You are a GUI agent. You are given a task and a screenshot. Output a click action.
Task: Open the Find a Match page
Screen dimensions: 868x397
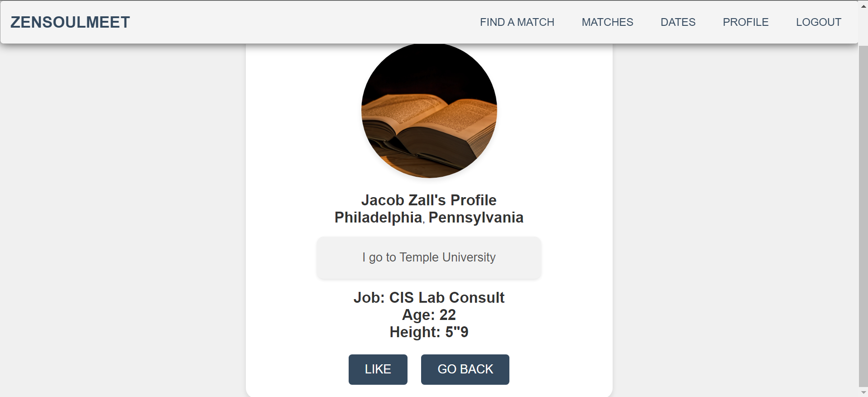coord(517,22)
